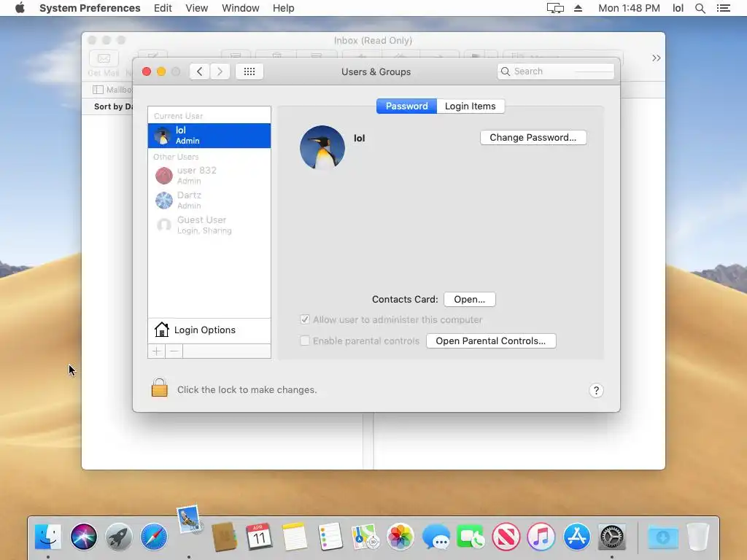Click the penguin profile picture
Viewport: 747px width, 560px height.
click(322, 147)
